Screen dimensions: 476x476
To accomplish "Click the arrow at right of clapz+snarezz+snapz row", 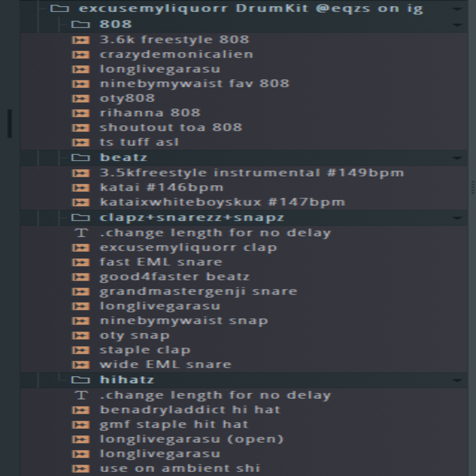I will pyautogui.click(x=457, y=218).
